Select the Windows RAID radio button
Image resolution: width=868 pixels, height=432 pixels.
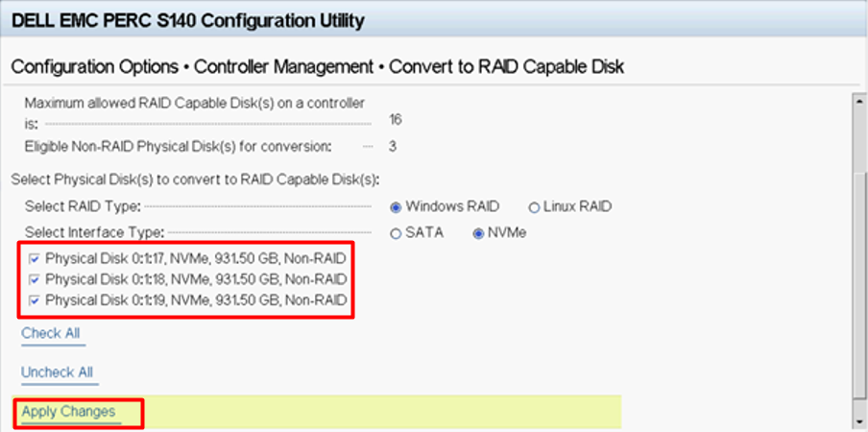click(396, 207)
